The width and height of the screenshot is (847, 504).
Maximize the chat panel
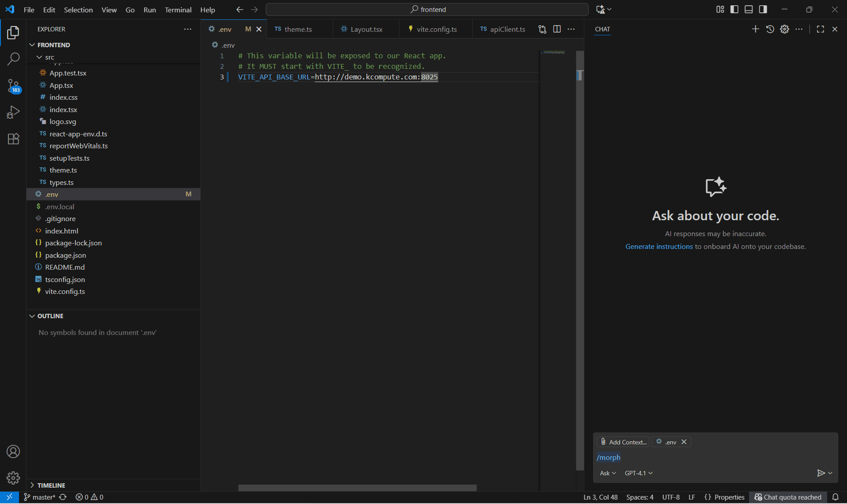(821, 29)
